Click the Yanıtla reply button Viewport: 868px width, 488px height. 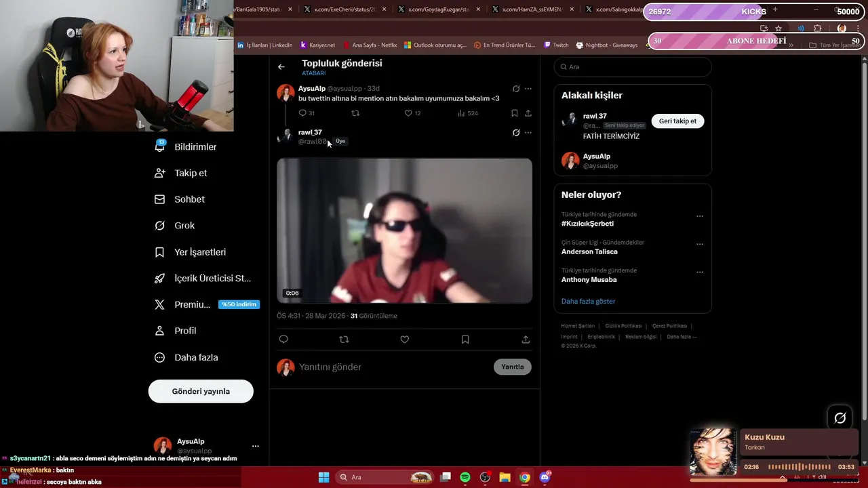tap(512, 367)
